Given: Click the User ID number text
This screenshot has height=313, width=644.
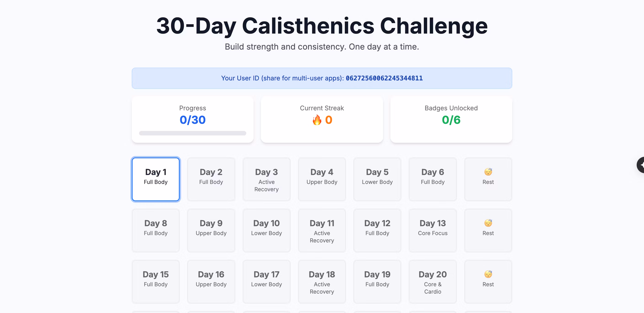Looking at the screenshot, I should tap(384, 78).
